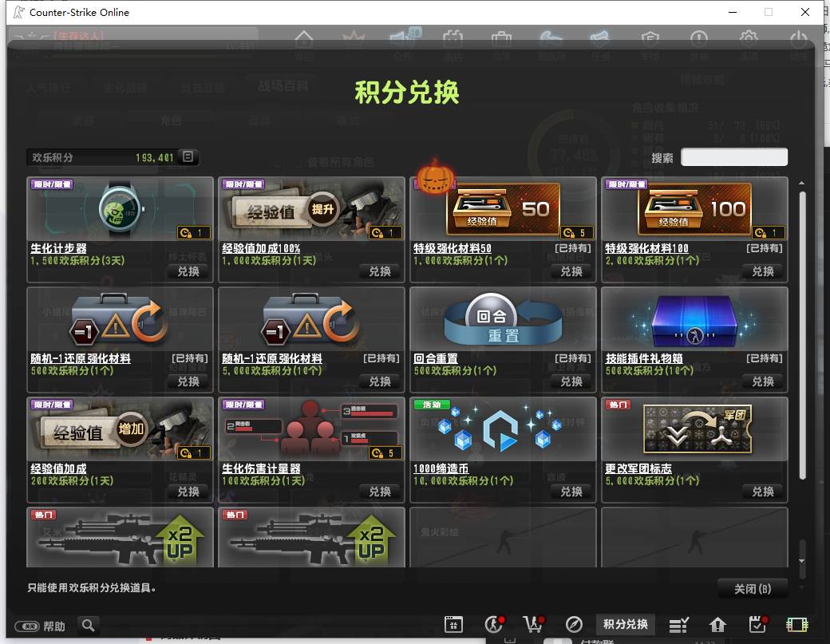Click 兑换 for 更改军团标志

click(763, 492)
